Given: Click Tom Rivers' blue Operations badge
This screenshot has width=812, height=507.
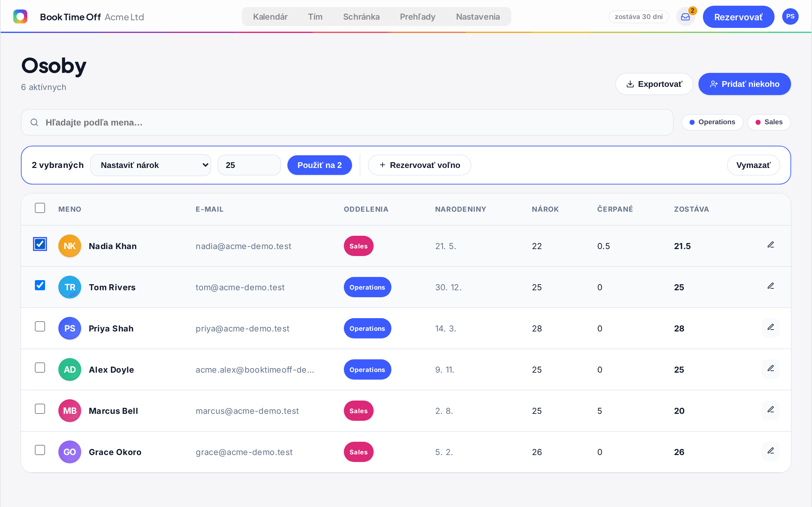Looking at the screenshot, I should 367,287.
